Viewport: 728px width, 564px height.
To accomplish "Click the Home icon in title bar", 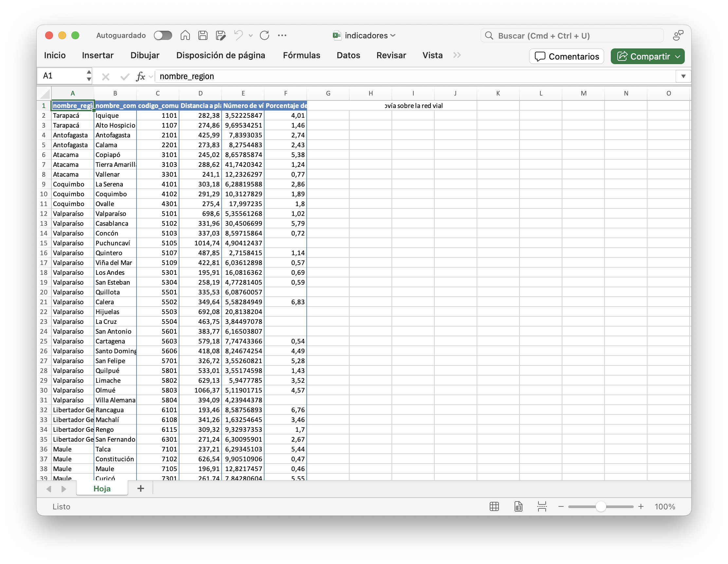I will (x=185, y=35).
